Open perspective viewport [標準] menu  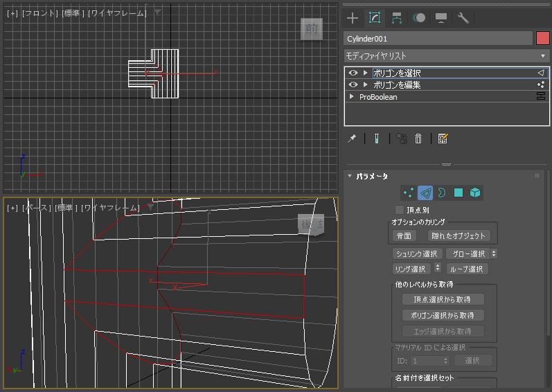click(x=66, y=208)
